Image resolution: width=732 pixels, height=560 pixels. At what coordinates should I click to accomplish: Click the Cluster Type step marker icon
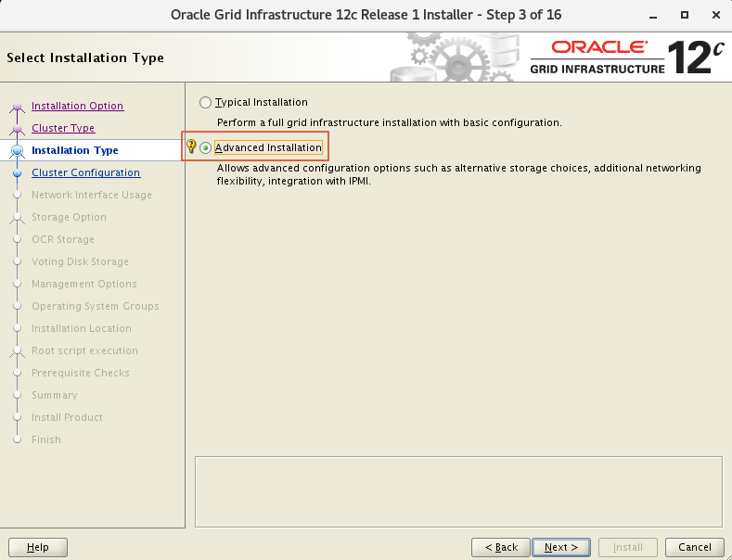(17, 129)
